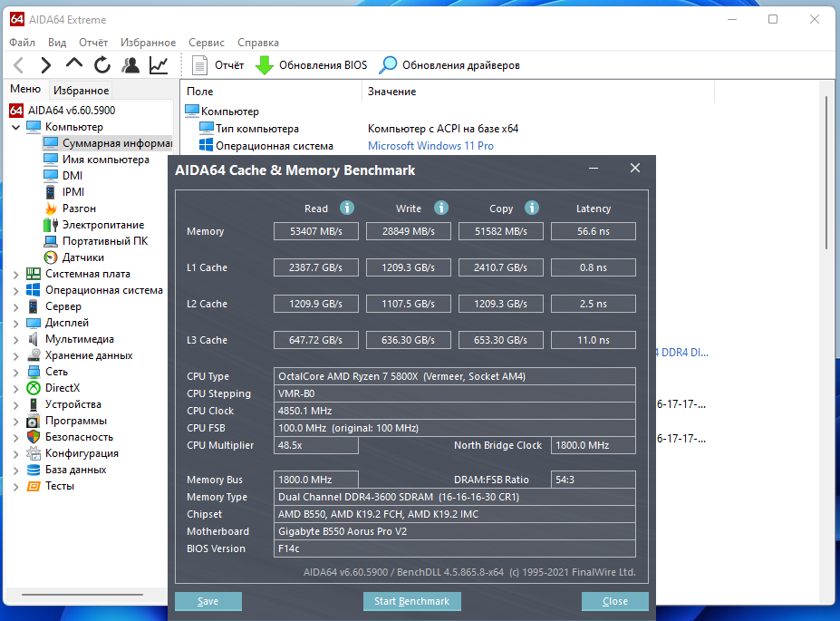
Task: Go up one level with the up arrow icon
Action: [x=74, y=64]
